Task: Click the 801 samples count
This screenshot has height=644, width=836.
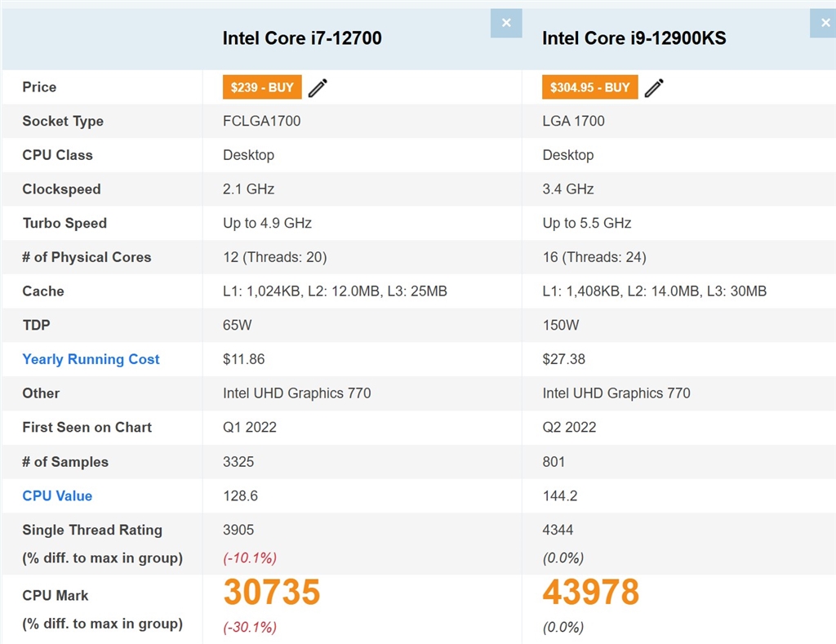Action: click(x=554, y=462)
